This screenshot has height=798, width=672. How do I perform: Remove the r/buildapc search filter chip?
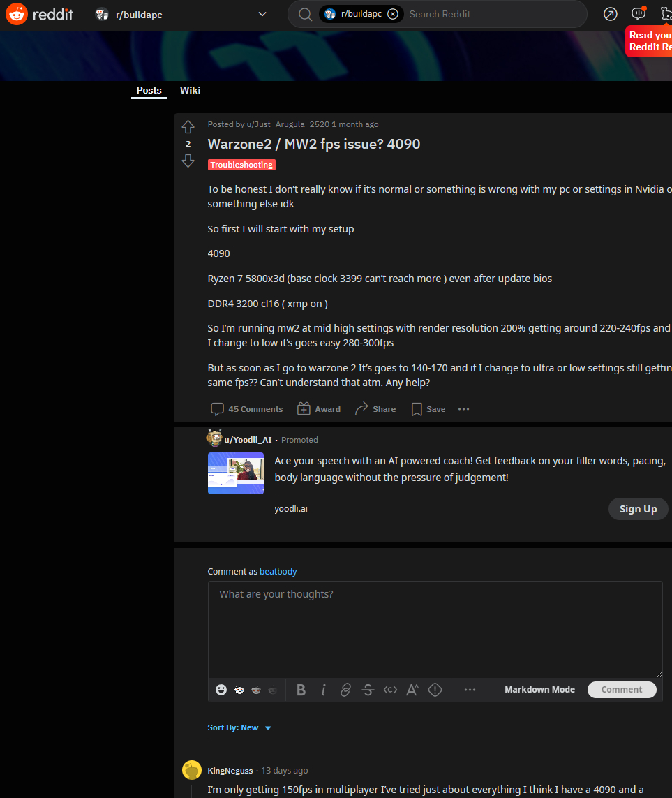point(393,14)
